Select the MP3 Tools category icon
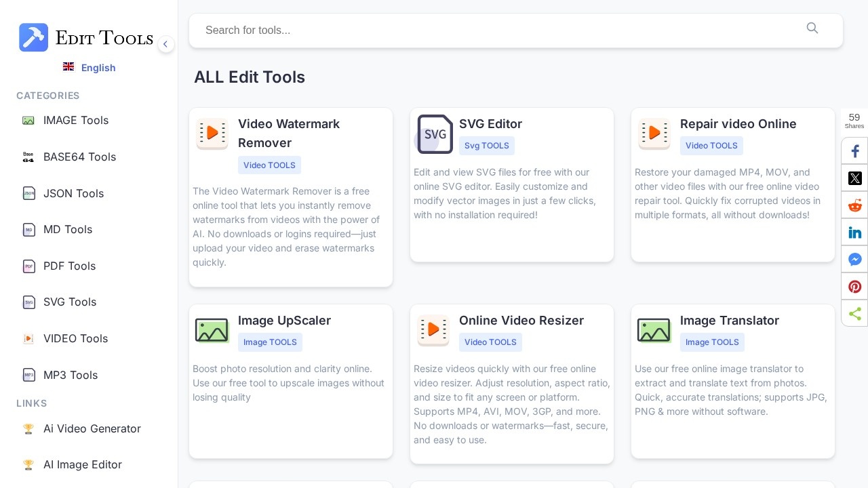The width and height of the screenshot is (868, 488). [28, 375]
